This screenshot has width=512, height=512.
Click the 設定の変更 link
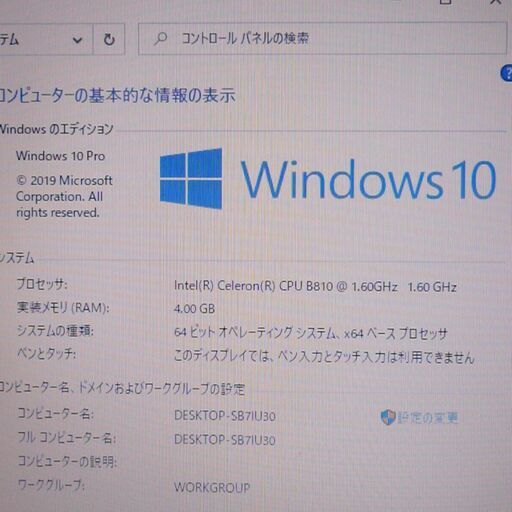(x=428, y=417)
